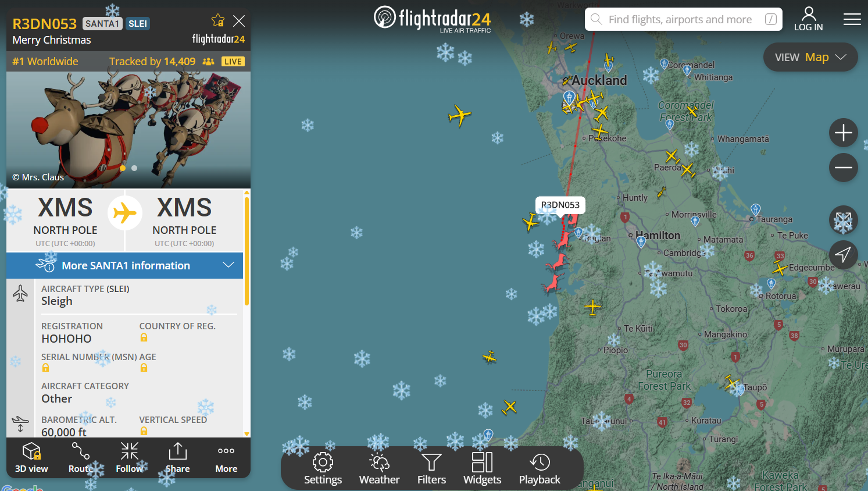The image size is (868, 491).
Task: Expand More SANTA1 information section
Action: click(x=125, y=265)
